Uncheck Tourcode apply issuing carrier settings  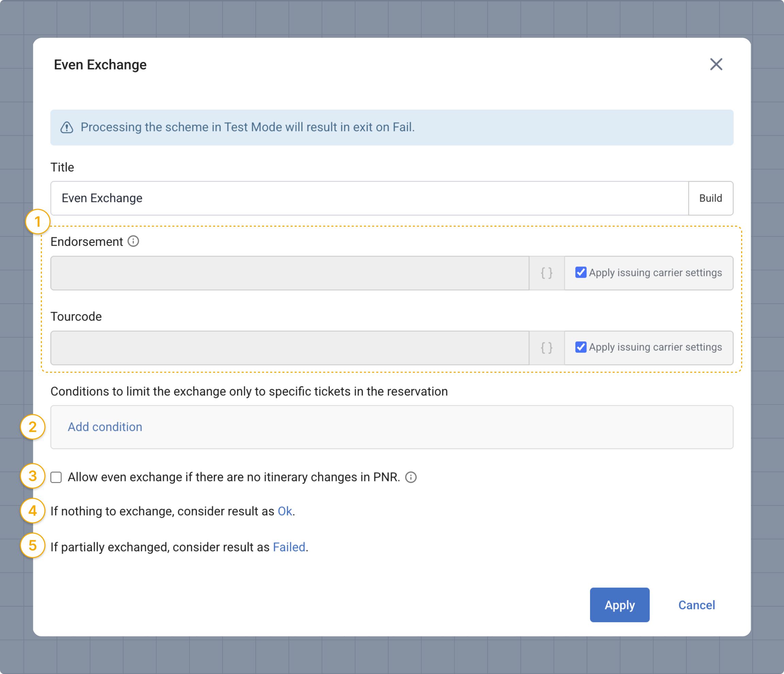coord(581,347)
